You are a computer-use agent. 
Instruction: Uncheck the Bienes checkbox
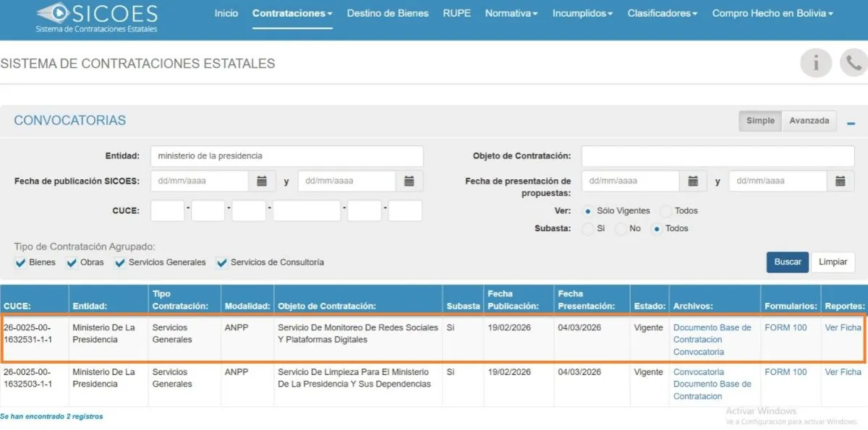pyautogui.click(x=20, y=263)
